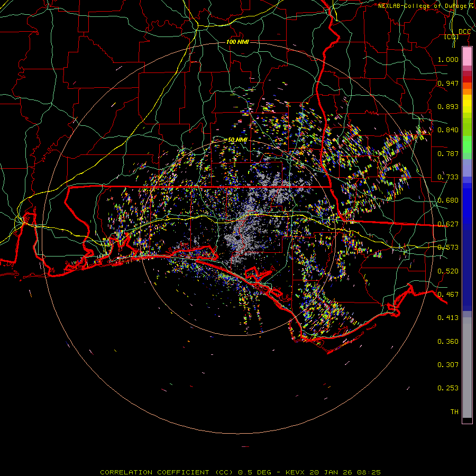Click the TH threshold label on scale
This screenshot has height=476, width=476.
[454, 412]
